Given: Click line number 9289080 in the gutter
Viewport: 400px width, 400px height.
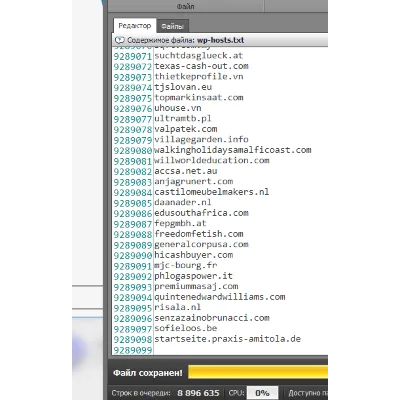Looking at the screenshot, I should coord(133,151).
